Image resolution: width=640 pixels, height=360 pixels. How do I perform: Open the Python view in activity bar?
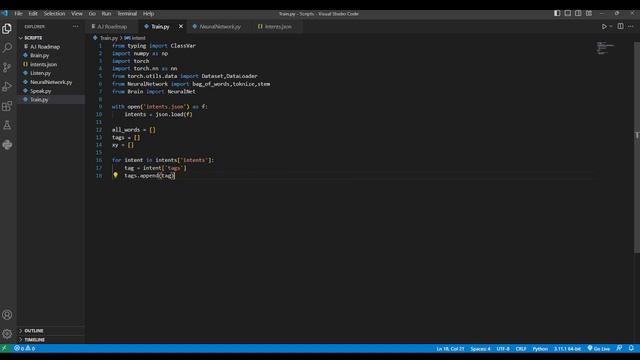[7, 144]
